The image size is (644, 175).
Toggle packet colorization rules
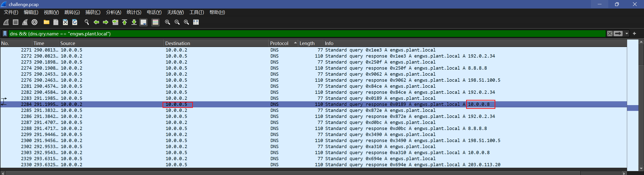[155, 22]
